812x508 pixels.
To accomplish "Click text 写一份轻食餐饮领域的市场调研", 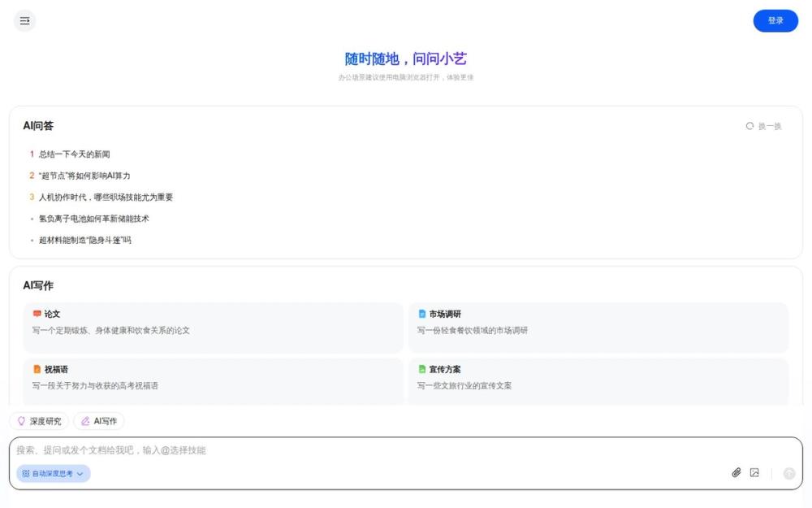I will pos(473,330).
